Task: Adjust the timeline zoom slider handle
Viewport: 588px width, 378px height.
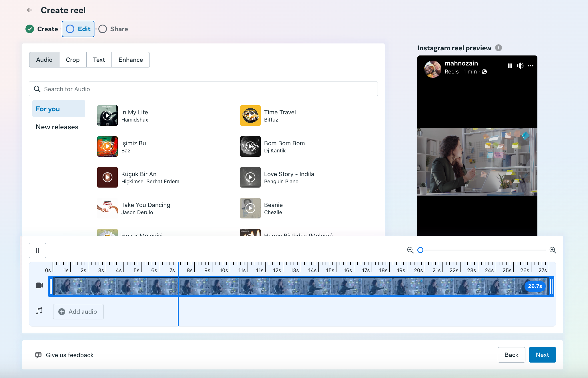Action: pos(420,250)
